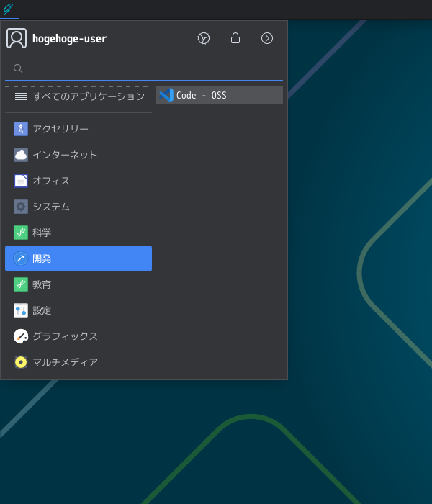Click the magnifier icon in the search bar

18,68
